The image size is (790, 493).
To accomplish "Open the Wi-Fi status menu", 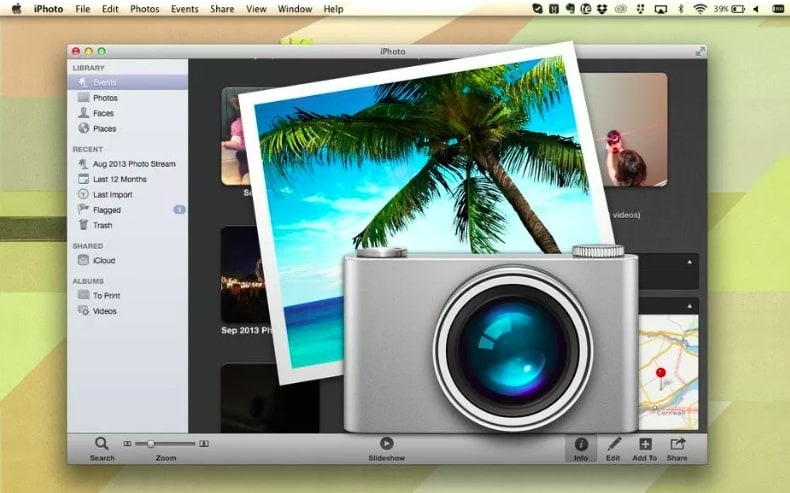I will (x=700, y=9).
